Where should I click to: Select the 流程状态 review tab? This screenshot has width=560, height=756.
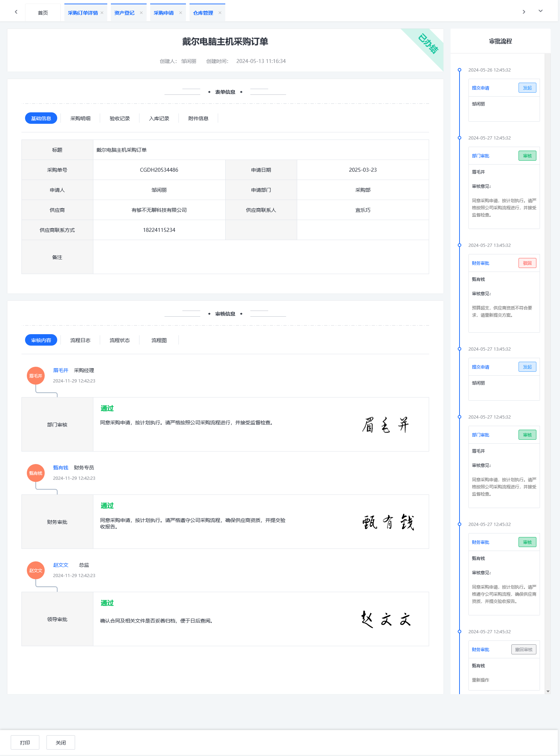(x=120, y=340)
